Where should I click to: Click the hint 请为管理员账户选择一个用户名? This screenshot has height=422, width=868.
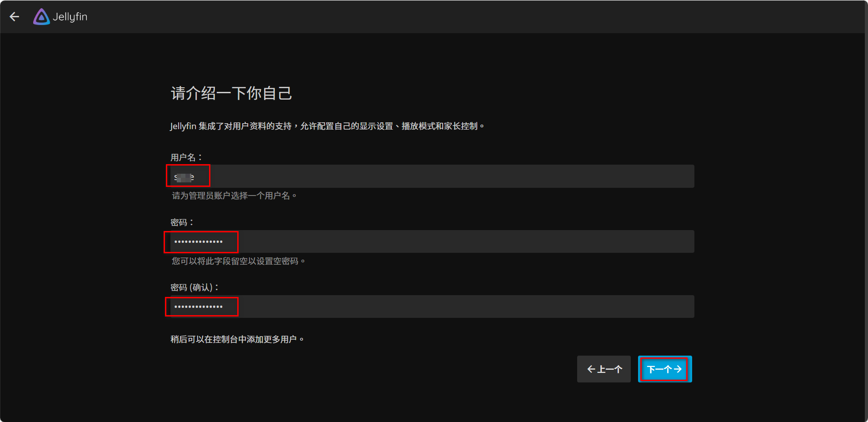pos(234,196)
